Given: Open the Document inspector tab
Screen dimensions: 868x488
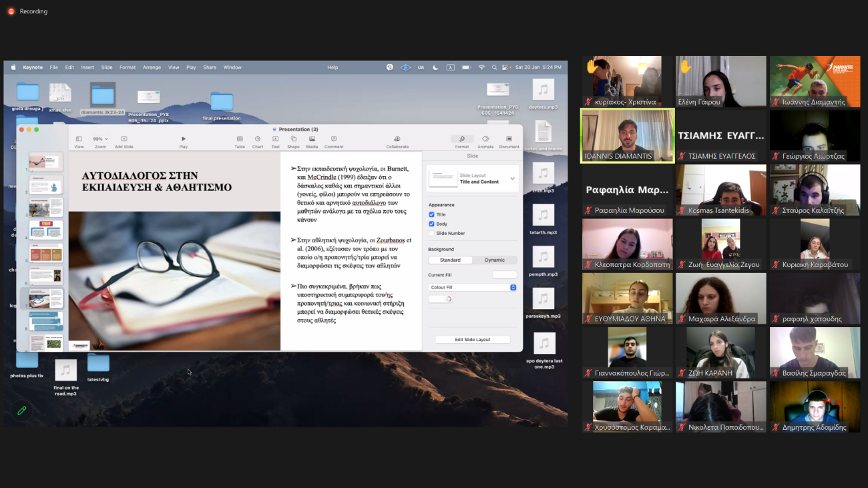Looking at the screenshot, I should pyautogui.click(x=509, y=142).
